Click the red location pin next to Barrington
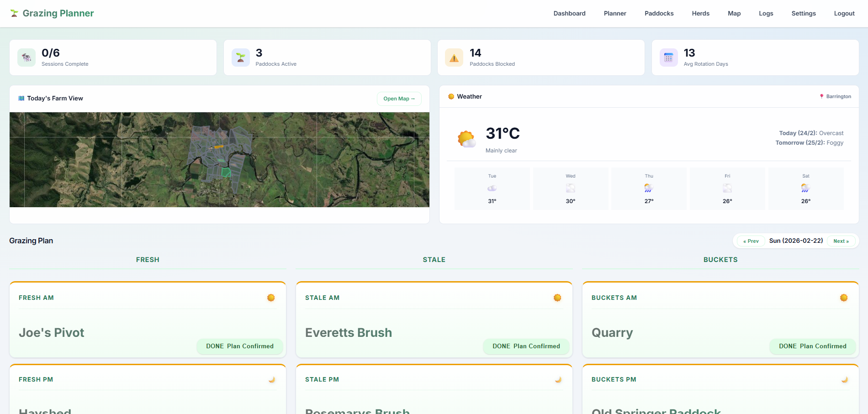The image size is (868, 414). (x=821, y=96)
